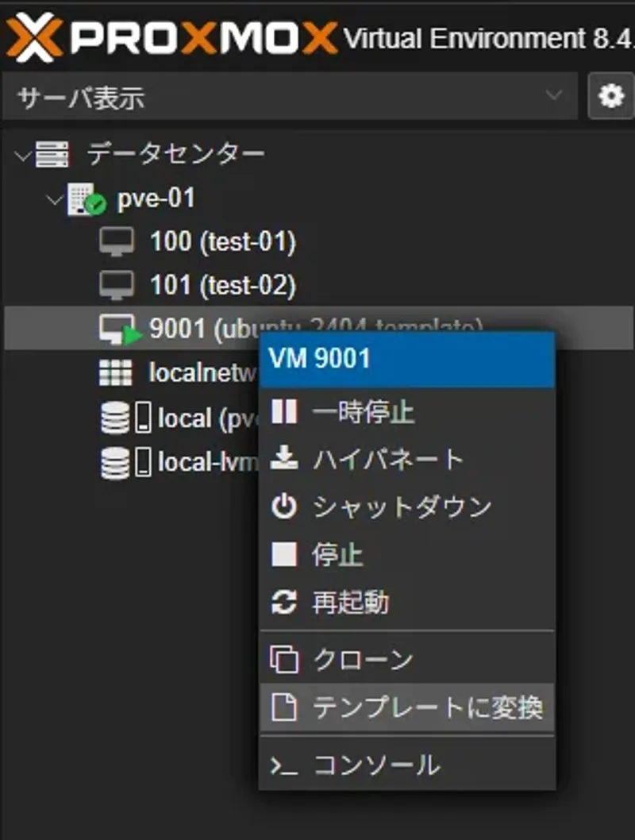This screenshot has width=635, height=840.
Task: Click the pause icon for 一時停止
Action: [284, 412]
